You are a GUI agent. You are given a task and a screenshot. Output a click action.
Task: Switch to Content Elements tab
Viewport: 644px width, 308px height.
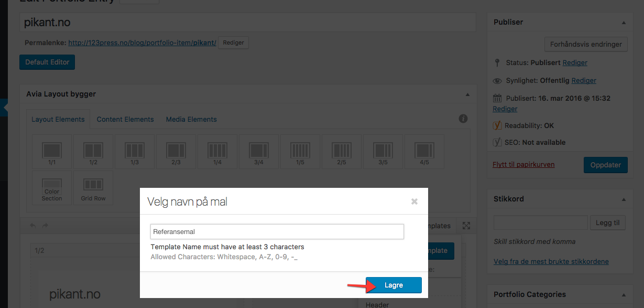coord(125,119)
